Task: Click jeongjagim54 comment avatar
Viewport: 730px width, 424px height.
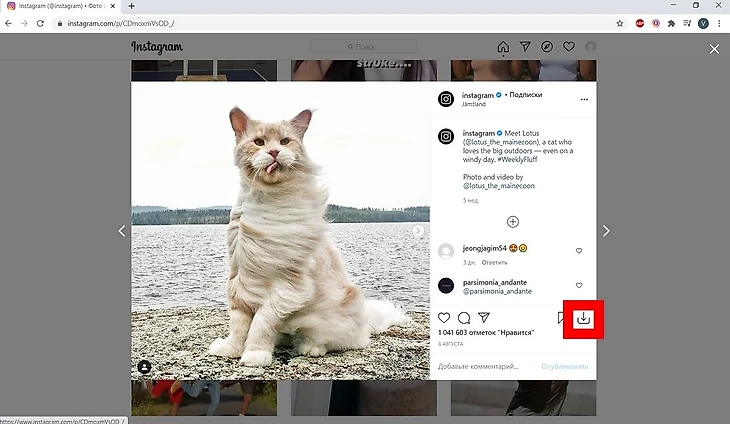Action: coord(446,251)
